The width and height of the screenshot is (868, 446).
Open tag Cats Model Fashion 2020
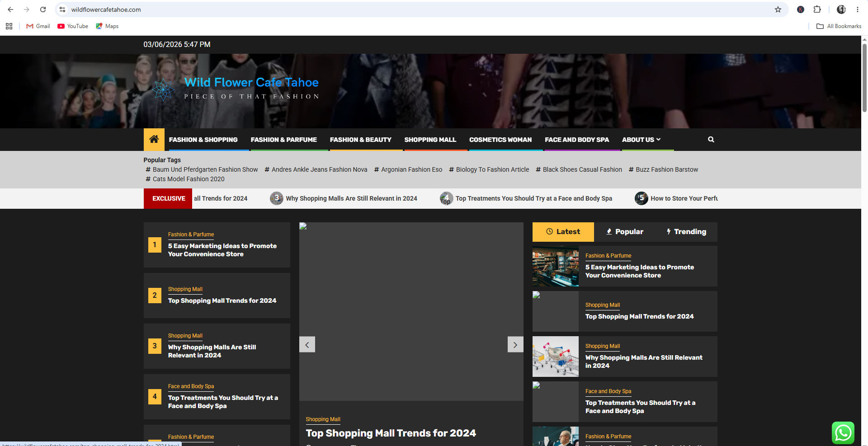(185, 179)
